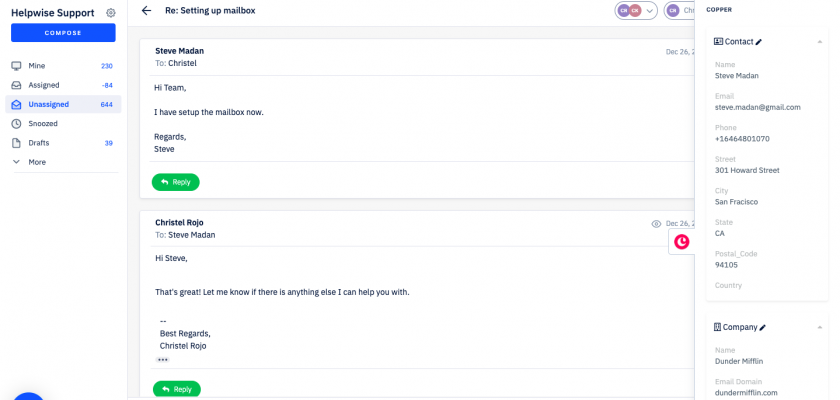Reply to Christel Rojo's message

pos(176,389)
